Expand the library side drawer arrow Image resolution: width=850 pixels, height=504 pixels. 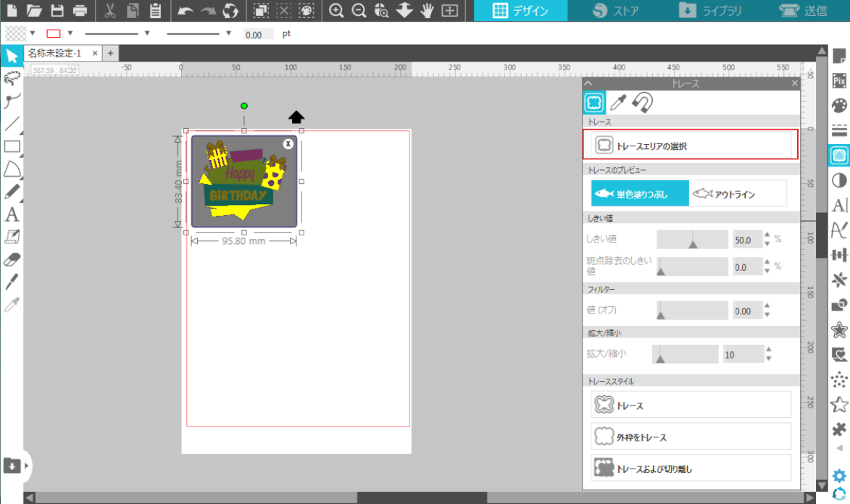click(x=26, y=466)
